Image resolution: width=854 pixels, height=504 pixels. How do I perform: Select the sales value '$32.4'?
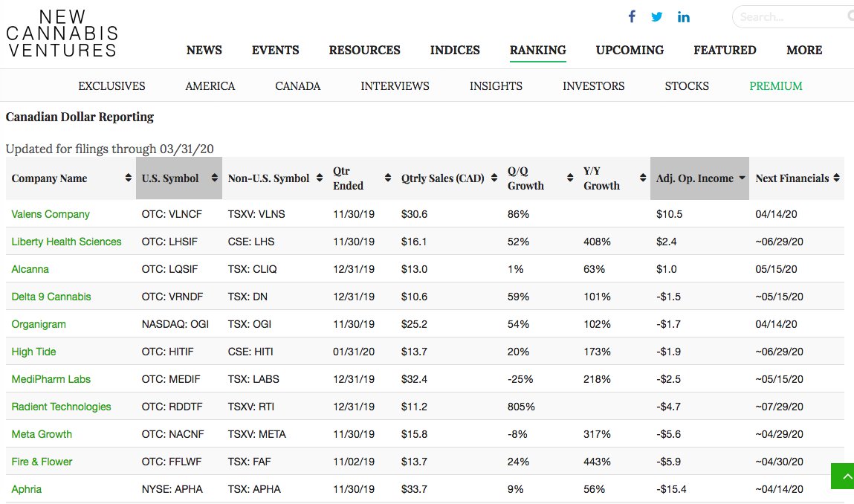(414, 379)
